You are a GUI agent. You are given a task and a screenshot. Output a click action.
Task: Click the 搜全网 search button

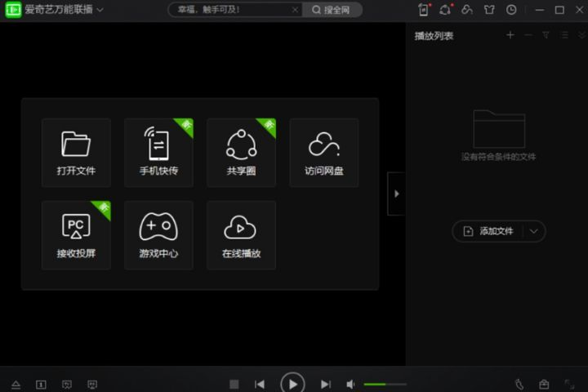tap(332, 10)
